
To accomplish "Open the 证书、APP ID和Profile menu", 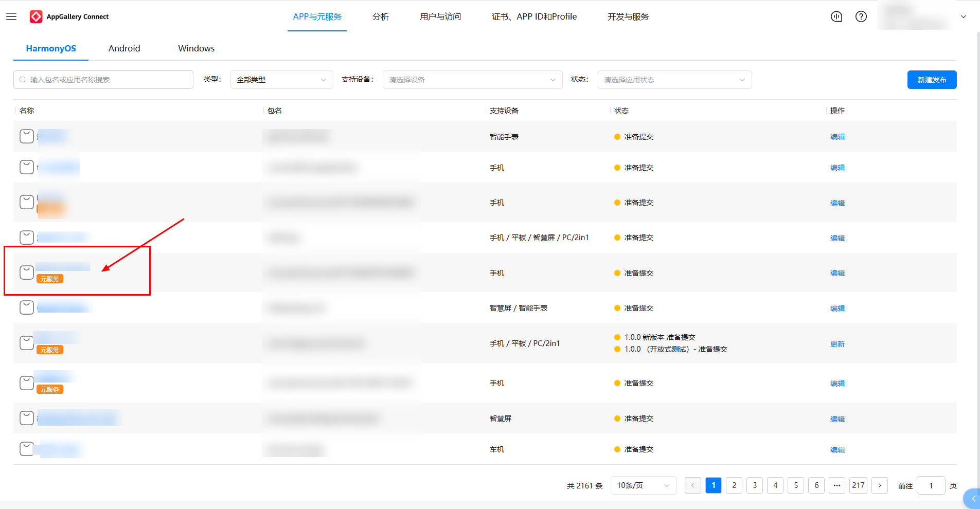I will 534,16.
